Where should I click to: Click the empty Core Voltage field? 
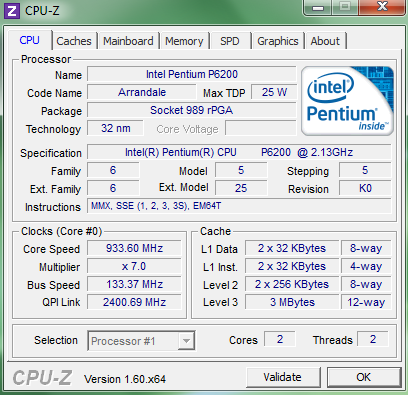261,128
